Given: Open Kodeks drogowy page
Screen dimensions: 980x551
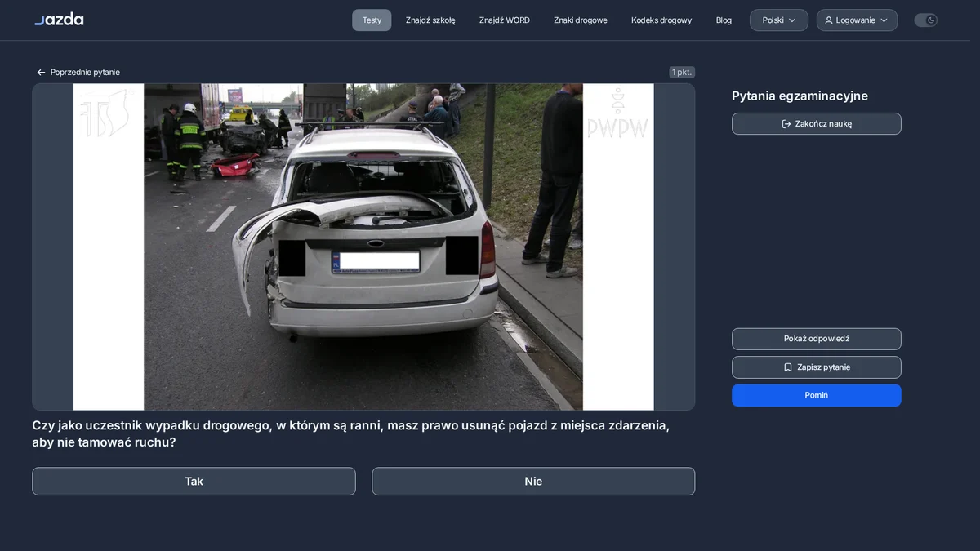Looking at the screenshot, I should click(661, 20).
